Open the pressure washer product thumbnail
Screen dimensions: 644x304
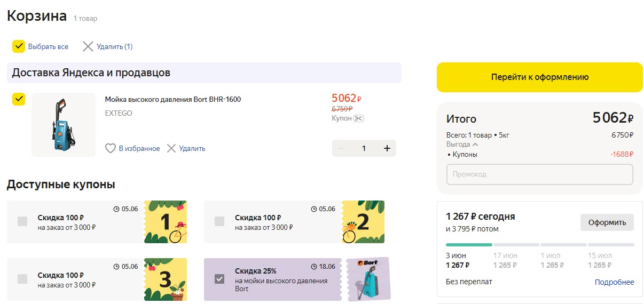pos(64,125)
